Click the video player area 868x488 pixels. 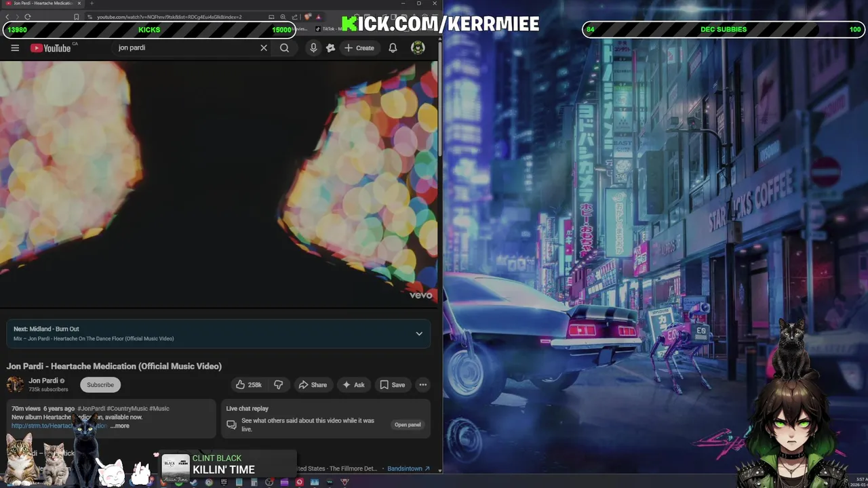pos(218,183)
